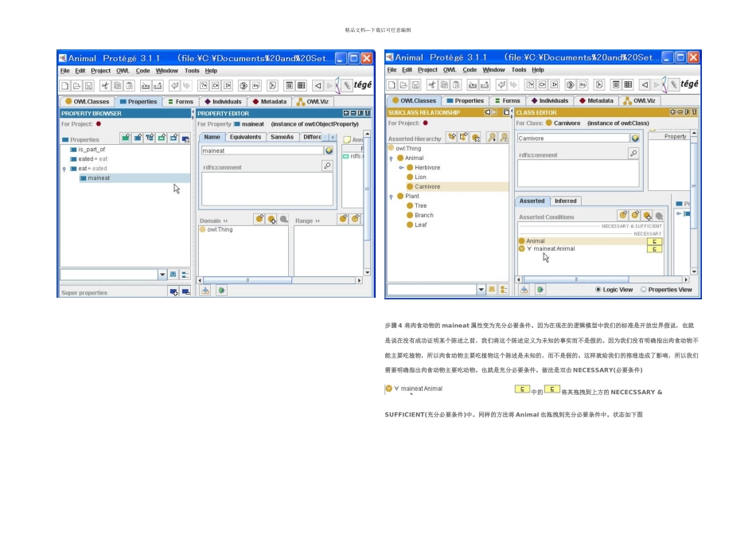The image size is (756, 535).
Task: Click the Save icon in right window toolbar
Action: click(x=415, y=85)
